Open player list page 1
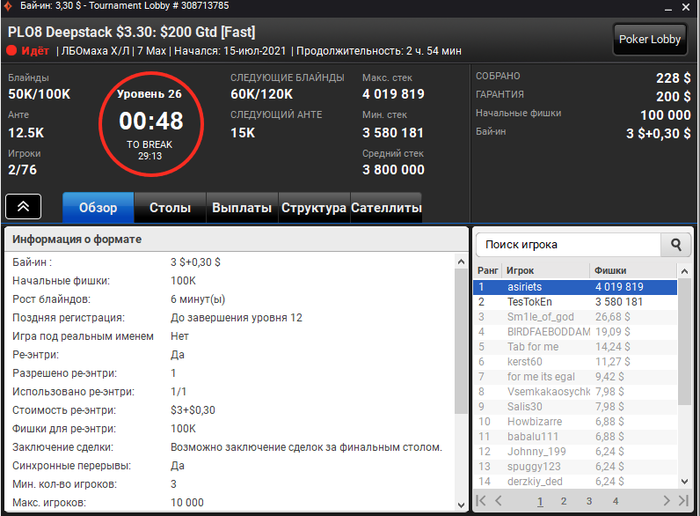The width and height of the screenshot is (700, 516). pos(540,501)
